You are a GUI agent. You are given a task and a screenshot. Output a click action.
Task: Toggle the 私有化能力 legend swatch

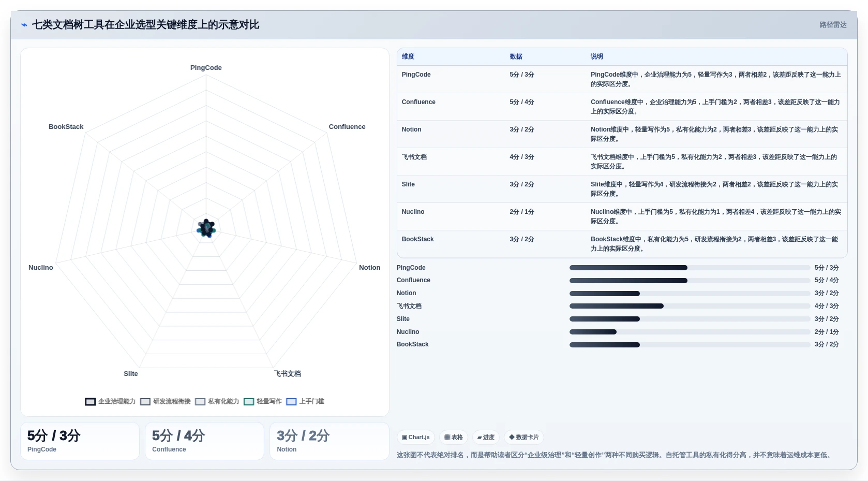200,402
